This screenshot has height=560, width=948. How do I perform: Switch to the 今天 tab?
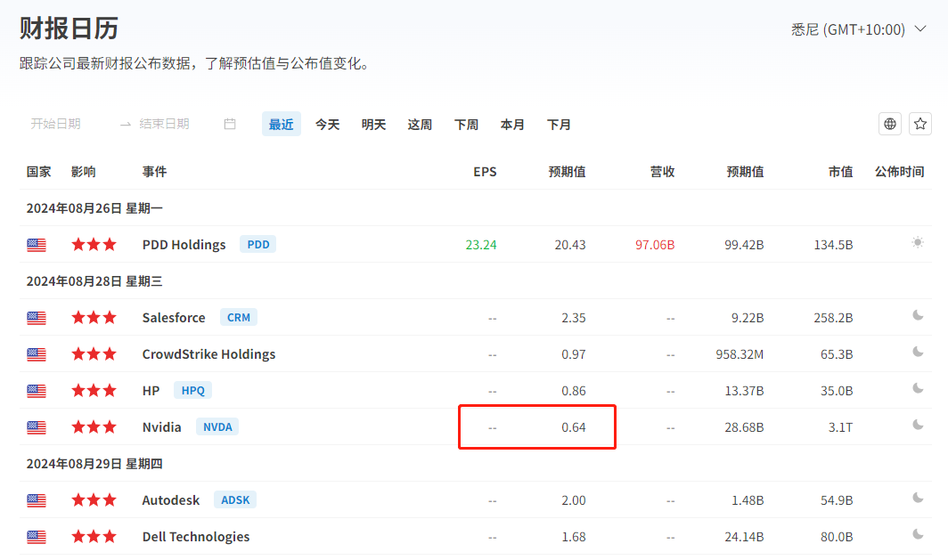(x=328, y=125)
